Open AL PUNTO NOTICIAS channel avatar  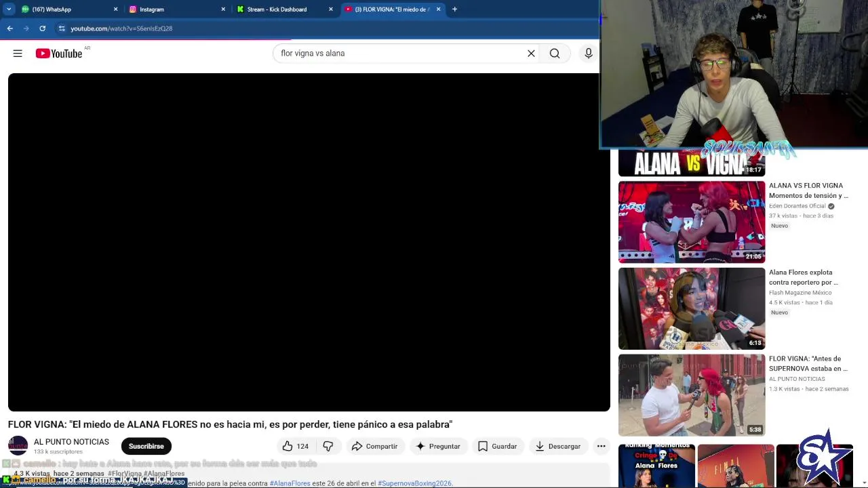coord(18,445)
